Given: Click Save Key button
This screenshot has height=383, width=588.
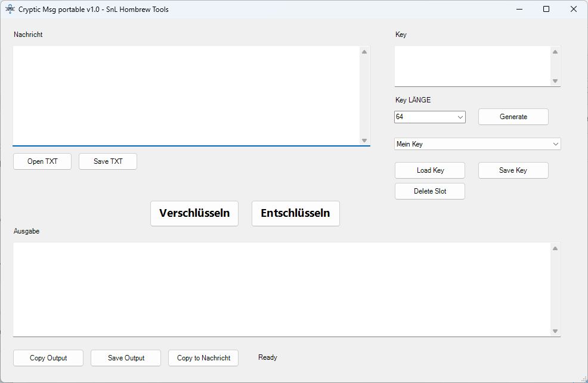Looking at the screenshot, I should 513,170.
